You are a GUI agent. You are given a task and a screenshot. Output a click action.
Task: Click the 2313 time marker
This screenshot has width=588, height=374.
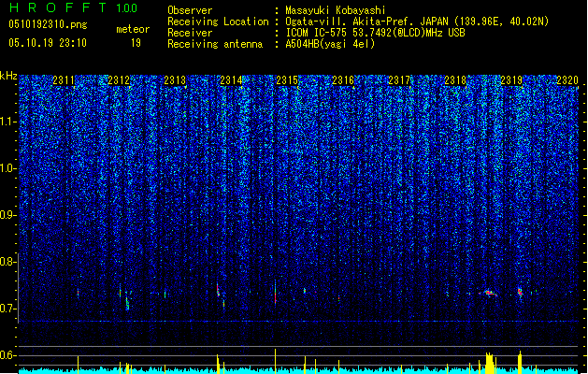point(175,80)
